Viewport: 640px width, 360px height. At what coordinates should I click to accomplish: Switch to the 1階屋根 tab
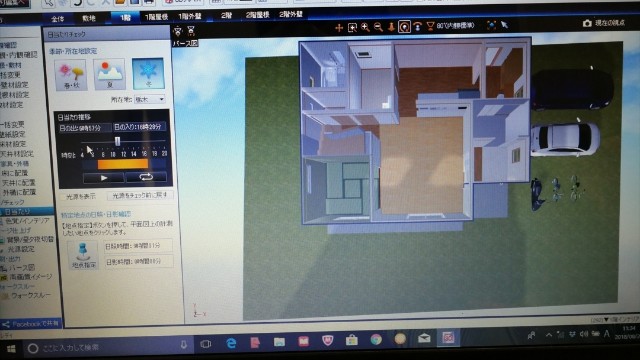tap(157, 17)
